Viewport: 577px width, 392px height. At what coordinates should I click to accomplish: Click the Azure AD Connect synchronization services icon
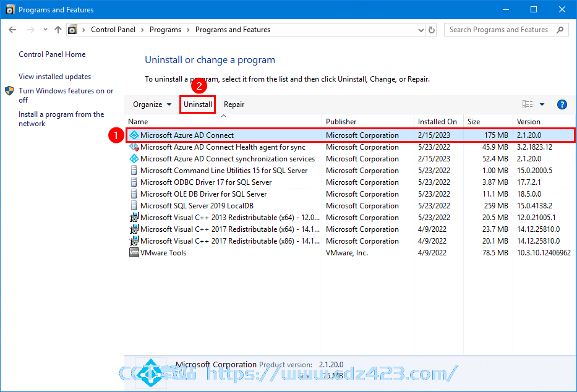pos(134,159)
